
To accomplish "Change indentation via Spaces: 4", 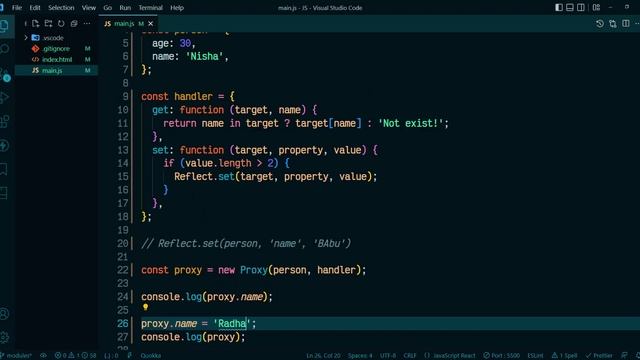I will (360, 356).
